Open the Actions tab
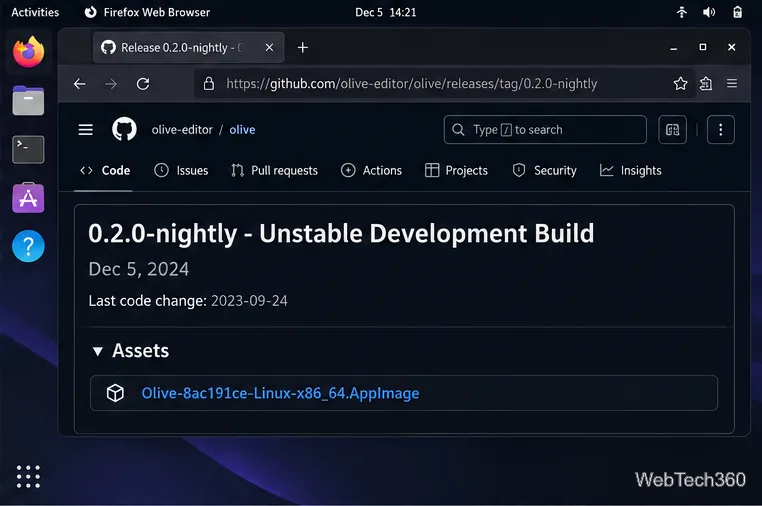Image resolution: width=762 pixels, height=506 pixels. (372, 171)
